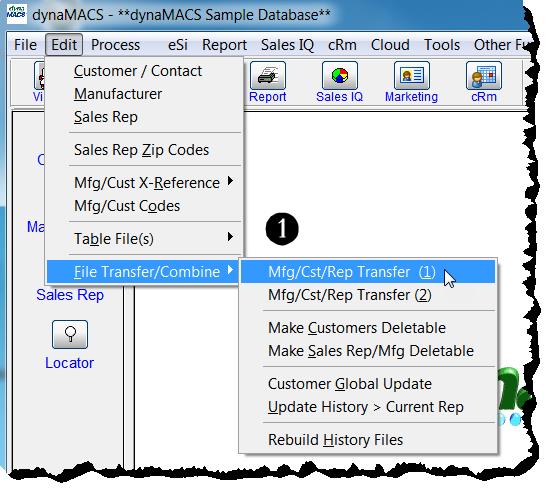Screen dimensions: 552x492
Task: Open the cRm calendar toolbar icon
Action: pos(484,75)
